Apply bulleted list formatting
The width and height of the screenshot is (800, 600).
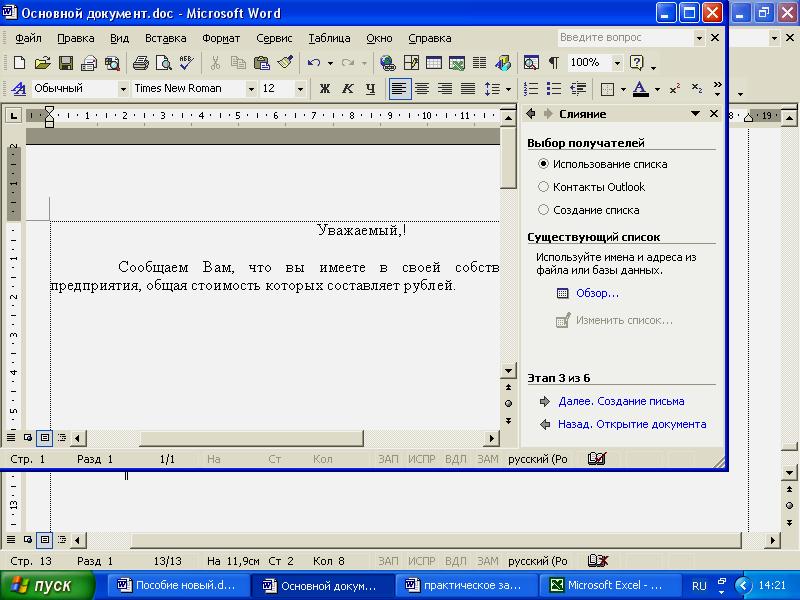coord(554,89)
